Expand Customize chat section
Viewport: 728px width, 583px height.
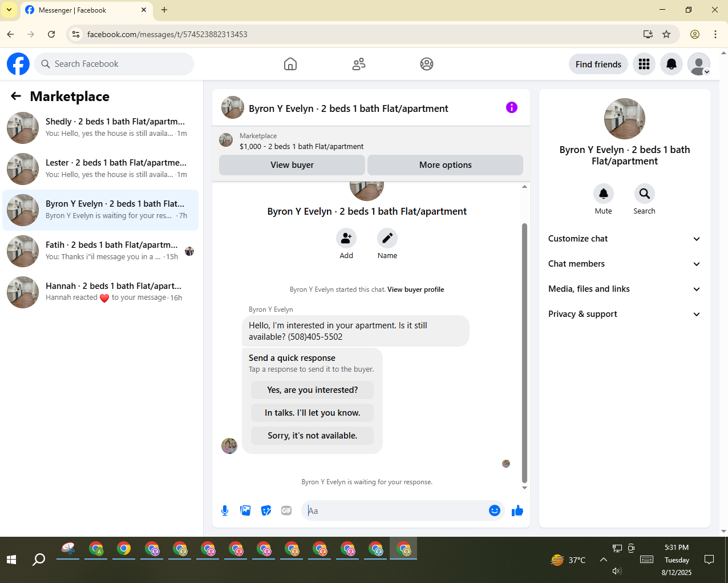625,239
